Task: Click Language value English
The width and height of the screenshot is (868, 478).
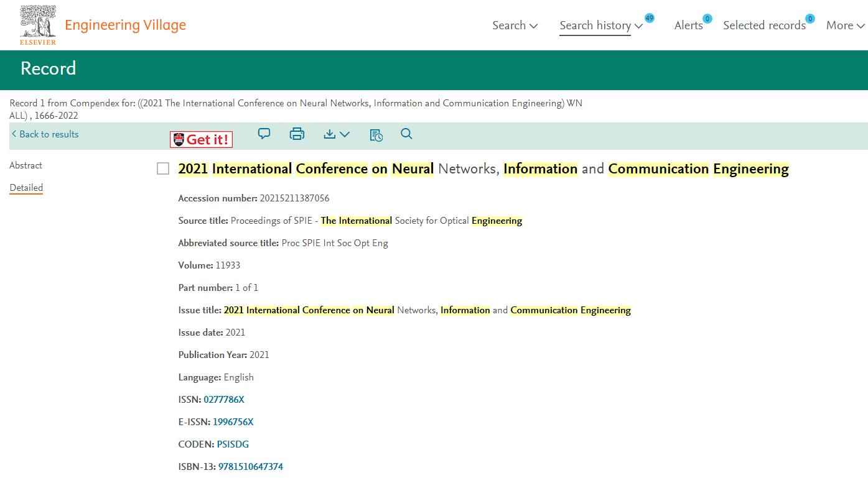Action: [x=239, y=377]
